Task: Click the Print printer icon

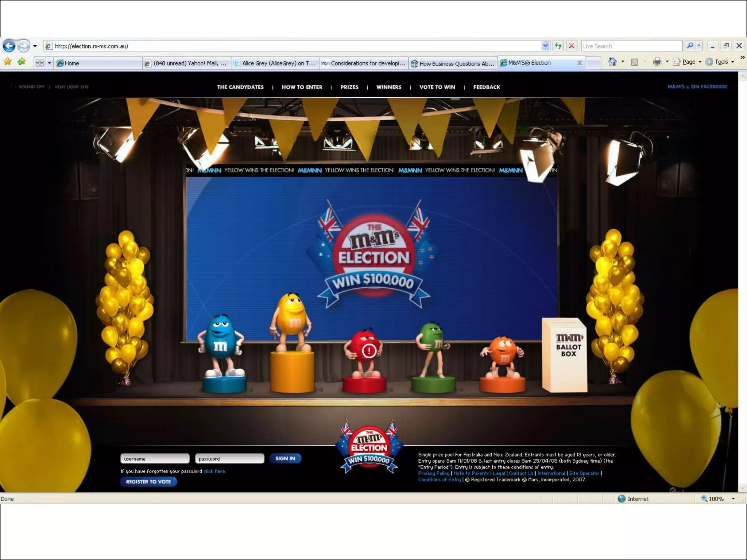Action: (x=657, y=62)
